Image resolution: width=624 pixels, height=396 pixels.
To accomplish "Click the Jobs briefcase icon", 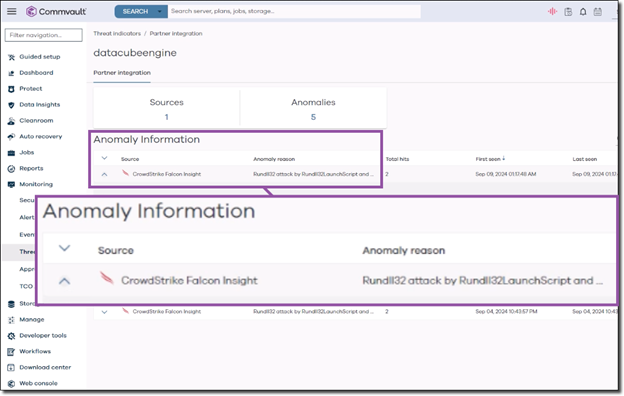I will tap(11, 152).
